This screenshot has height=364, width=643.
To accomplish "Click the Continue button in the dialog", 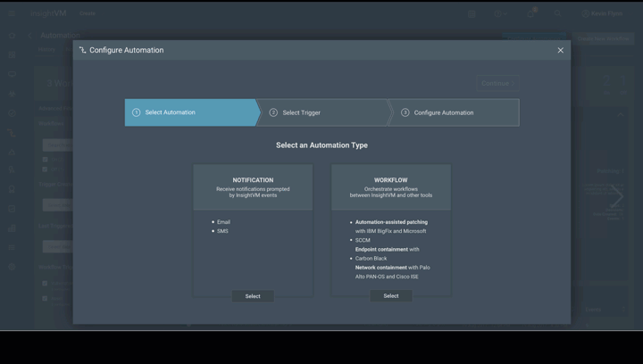I will (x=497, y=83).
